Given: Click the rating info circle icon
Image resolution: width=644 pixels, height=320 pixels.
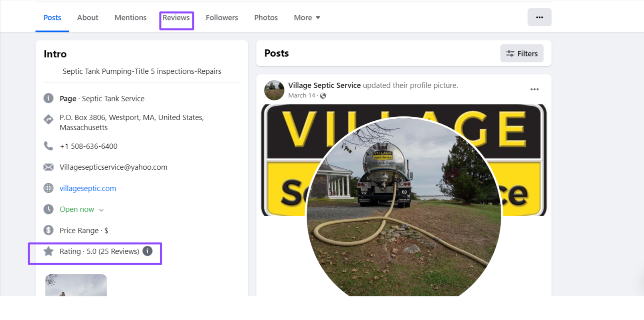Looking at the screenshot, I should [x=147, y=251].
